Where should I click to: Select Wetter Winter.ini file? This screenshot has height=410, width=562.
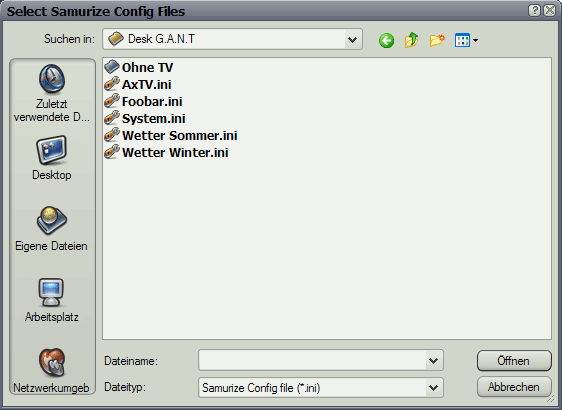pyautogui.click(x=166, y=153)
